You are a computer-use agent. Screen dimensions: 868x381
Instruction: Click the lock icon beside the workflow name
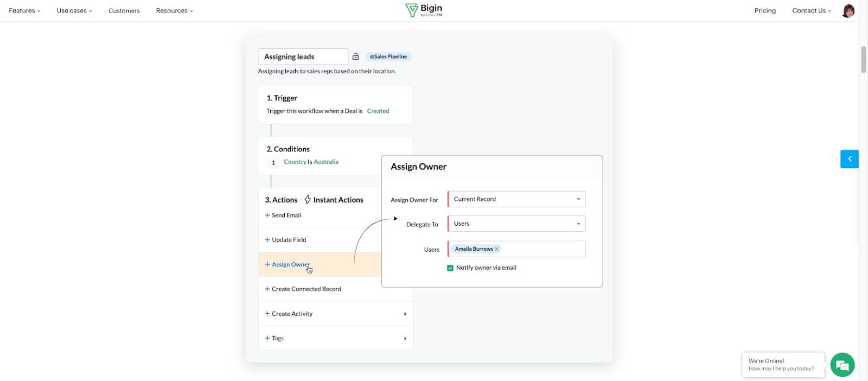[356, 56]
